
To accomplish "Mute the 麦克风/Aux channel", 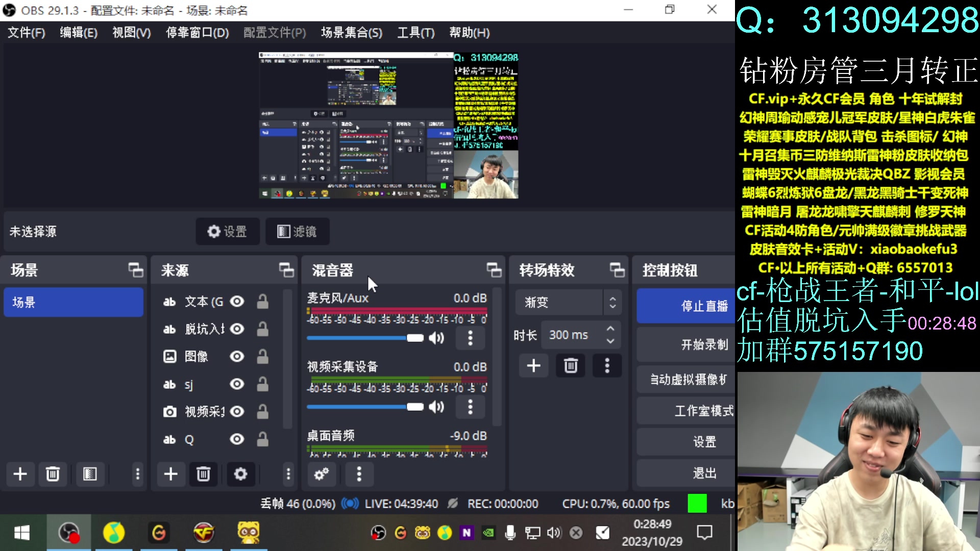I will tap(436, 338).
